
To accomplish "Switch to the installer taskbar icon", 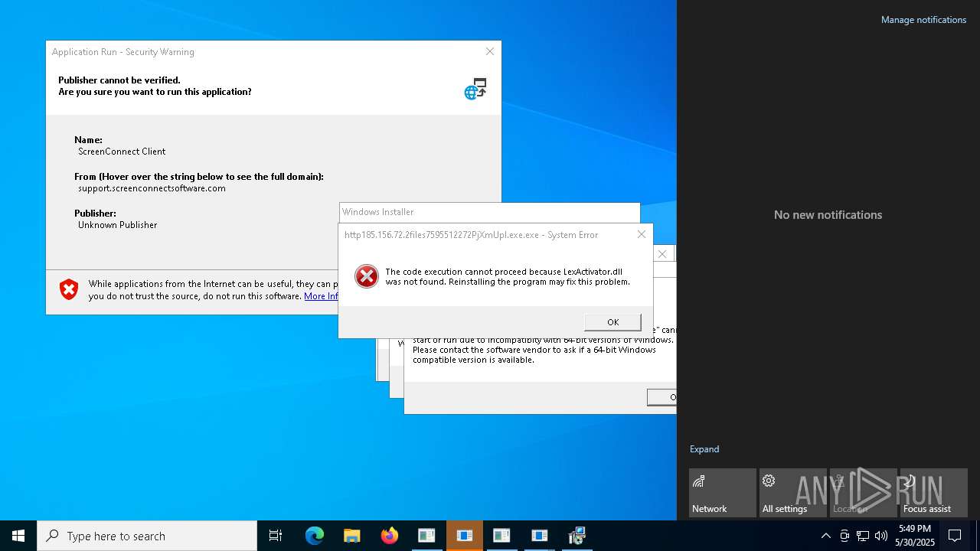I will pyautogui.click(x=577, y=536).
